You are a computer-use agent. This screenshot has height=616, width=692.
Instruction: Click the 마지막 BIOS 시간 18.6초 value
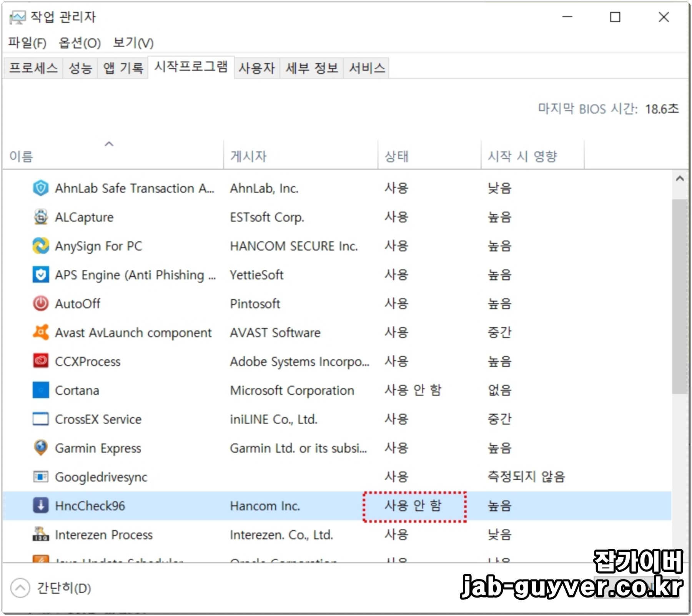point(662,109)
